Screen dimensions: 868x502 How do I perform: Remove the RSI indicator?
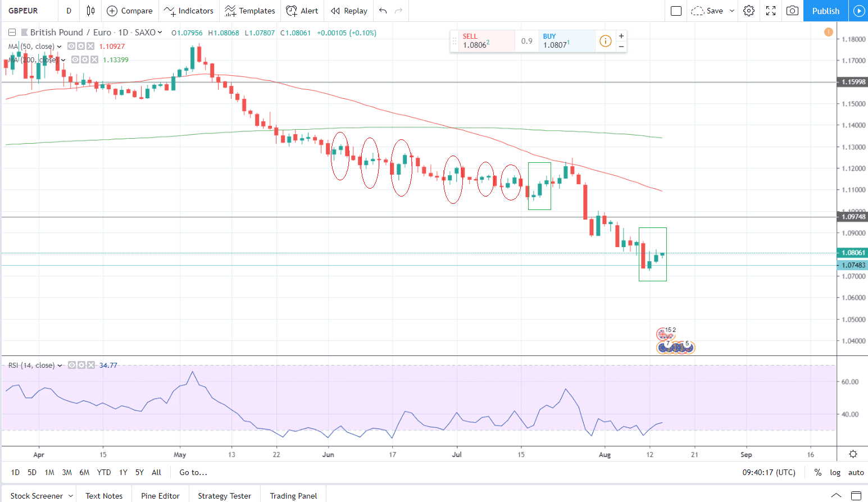(91, 365)
